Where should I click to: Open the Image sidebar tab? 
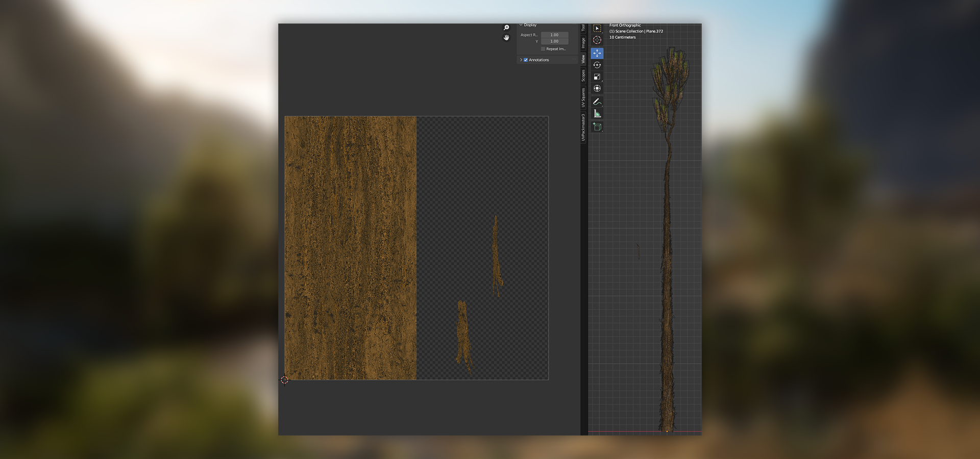pos(583,43)
